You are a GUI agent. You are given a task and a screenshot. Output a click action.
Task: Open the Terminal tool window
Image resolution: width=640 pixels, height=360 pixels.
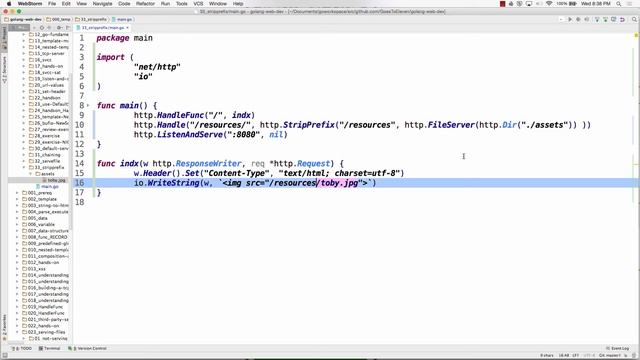coord(49,349)
